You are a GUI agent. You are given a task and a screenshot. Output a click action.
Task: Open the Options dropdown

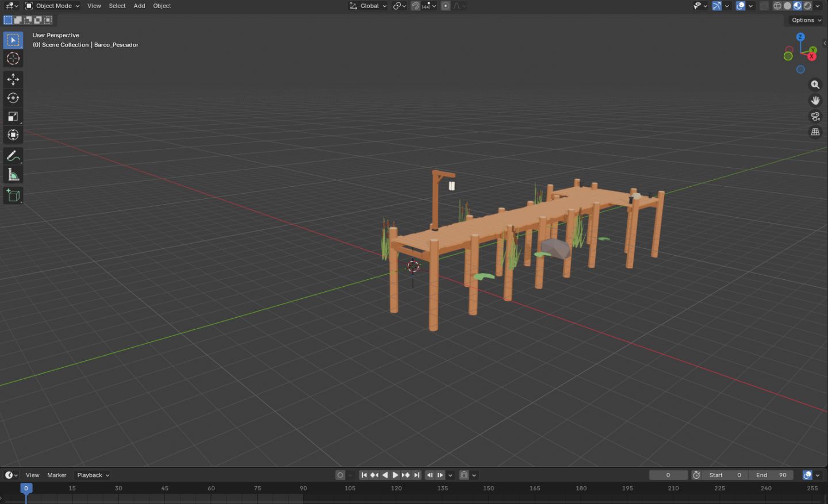pyautogui.click(x=806, y=20)
